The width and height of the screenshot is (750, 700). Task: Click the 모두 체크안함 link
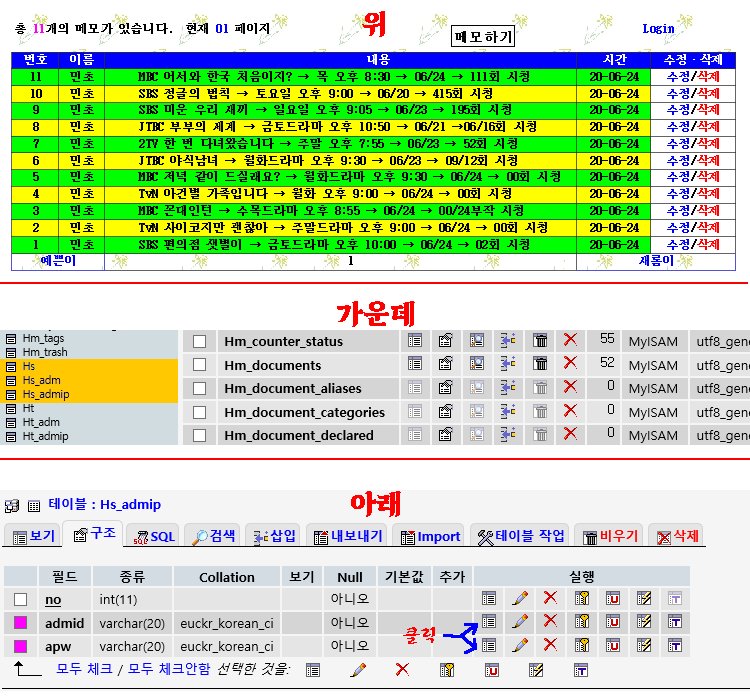click(169, 668)
